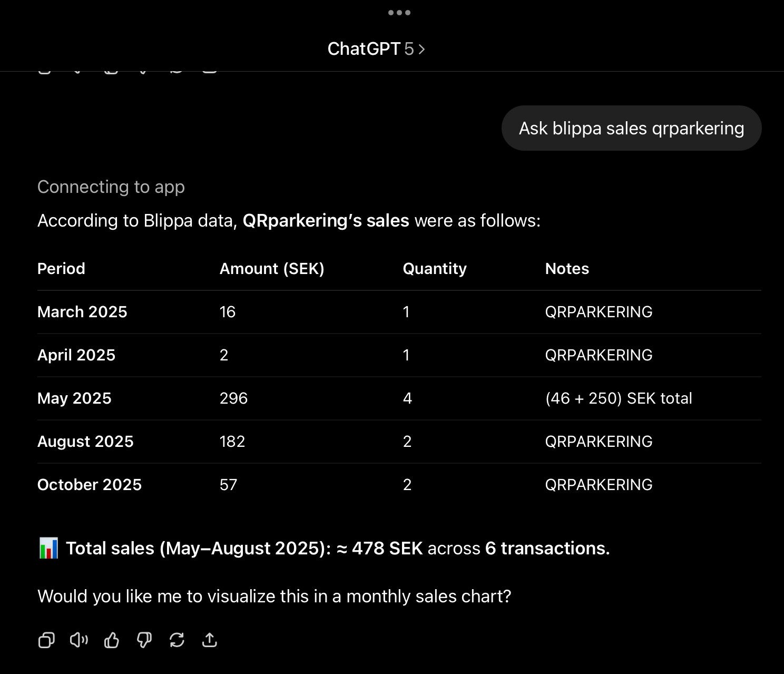
Task: Click the Notes column header
Action: pyautogui.click(x=567, y=269)
